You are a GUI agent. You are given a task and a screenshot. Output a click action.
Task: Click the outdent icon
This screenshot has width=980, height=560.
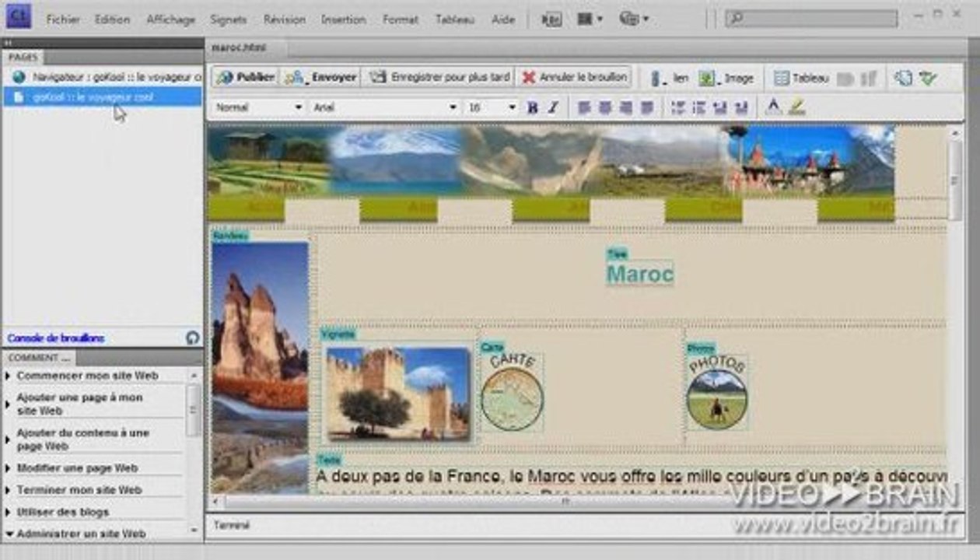point(719,108)
